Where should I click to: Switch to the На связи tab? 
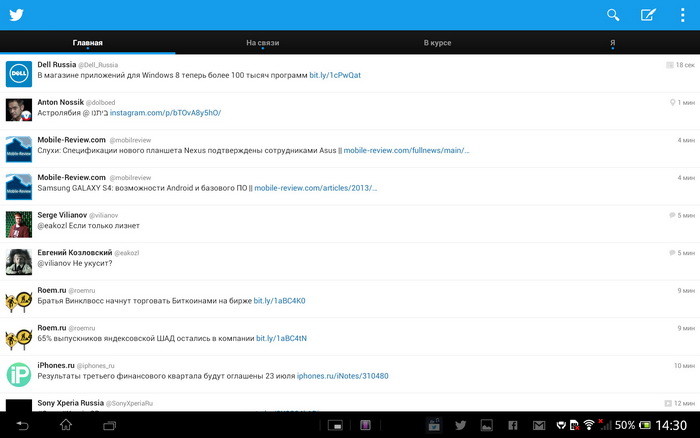(262, 43)
